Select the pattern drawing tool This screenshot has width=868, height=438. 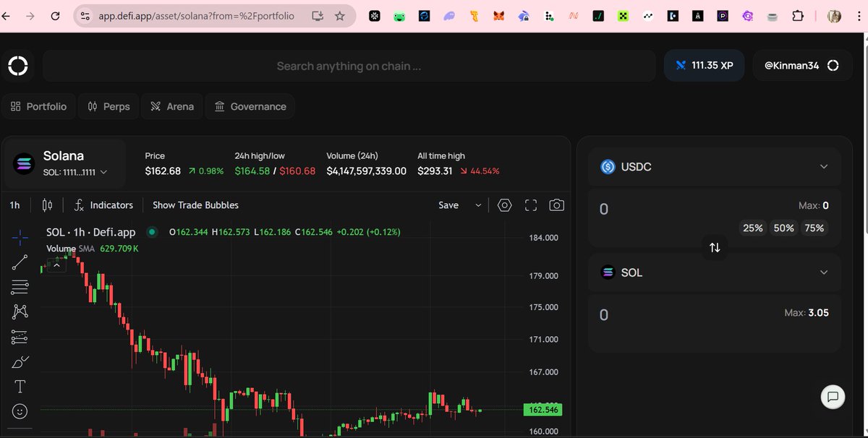tap(20, 312)
